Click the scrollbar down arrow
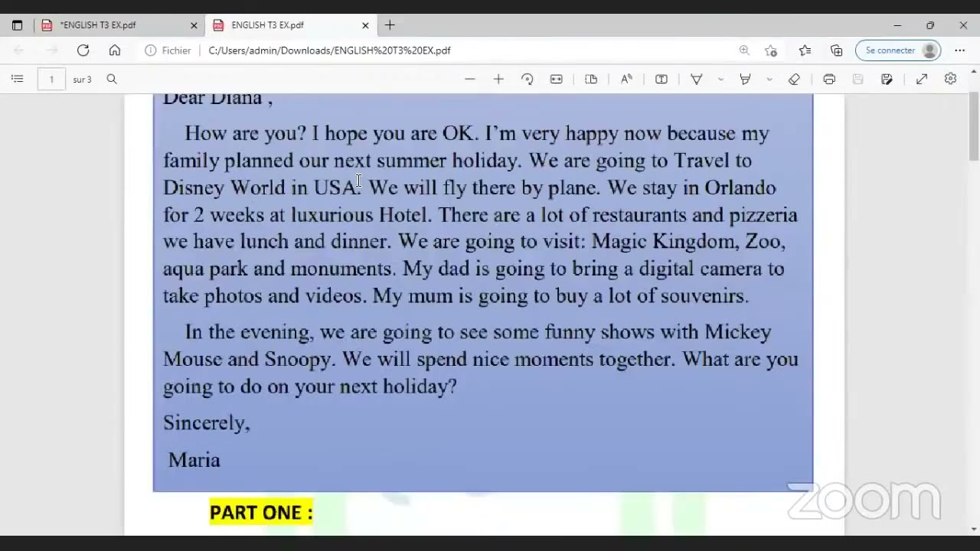The width and height of the screenshot is (980, 551). (x=974, y=529)
